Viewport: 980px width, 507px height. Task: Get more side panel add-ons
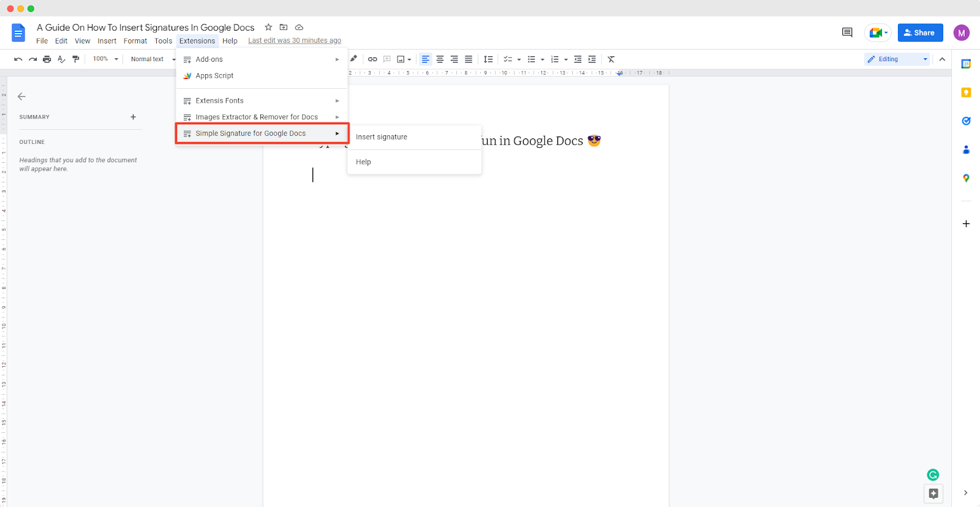966,223
